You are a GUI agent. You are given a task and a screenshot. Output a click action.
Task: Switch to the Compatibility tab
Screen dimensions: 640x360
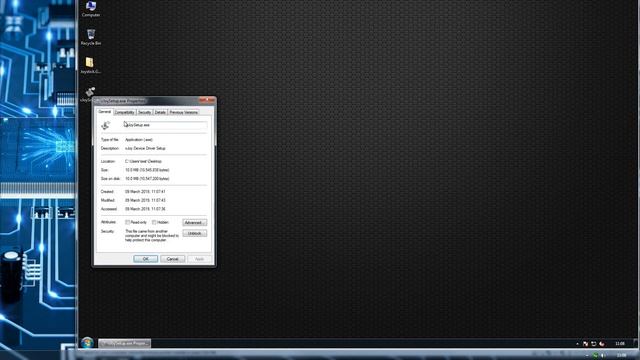coord(124,112)
